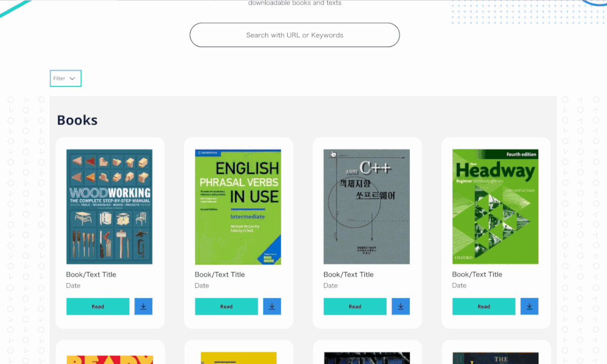The image size is (607, 364).
Task: Download the Woodworking book
Action: (143, 306)
